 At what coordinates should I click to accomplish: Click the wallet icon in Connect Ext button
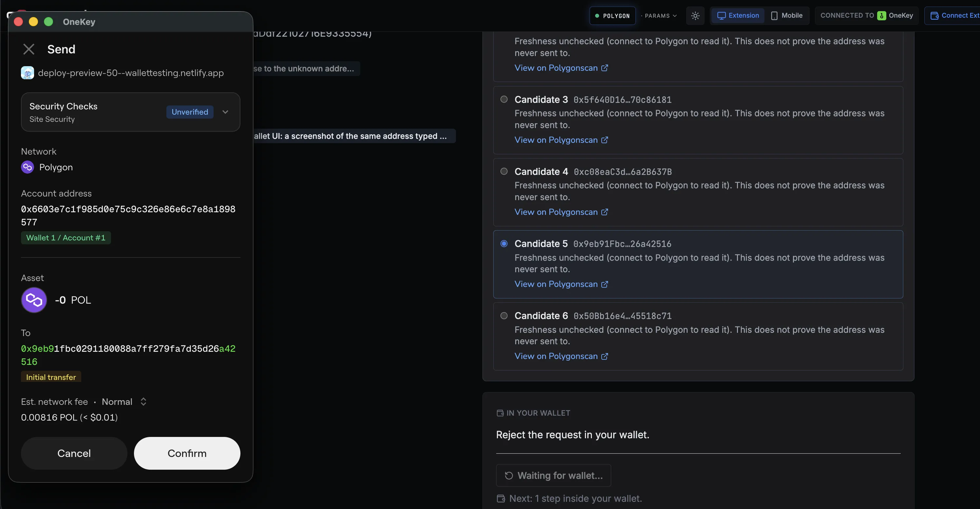pyautogui.click(x=934, y=16)
